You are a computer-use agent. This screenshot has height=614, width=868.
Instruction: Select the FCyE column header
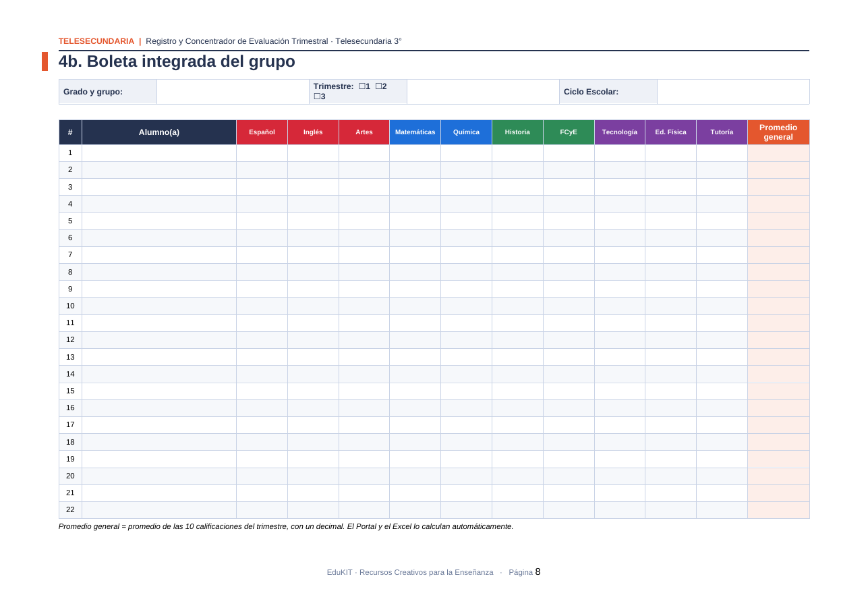tap(569, 132)
